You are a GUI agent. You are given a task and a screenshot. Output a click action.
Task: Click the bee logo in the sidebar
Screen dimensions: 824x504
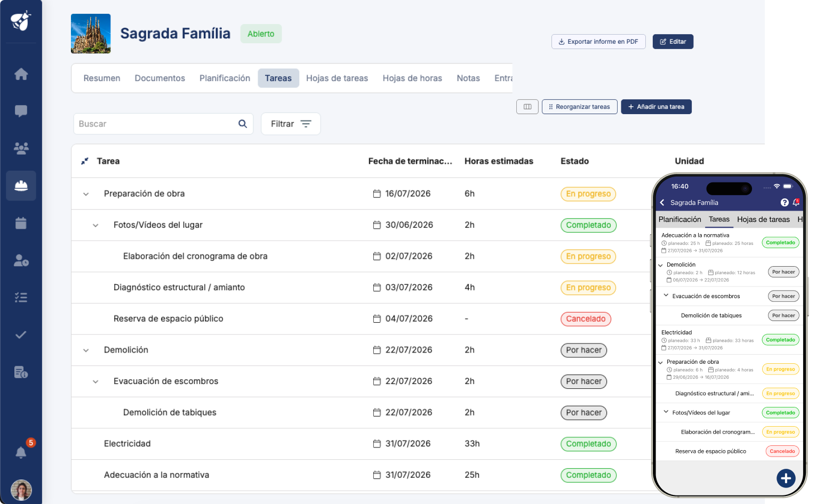21,21
